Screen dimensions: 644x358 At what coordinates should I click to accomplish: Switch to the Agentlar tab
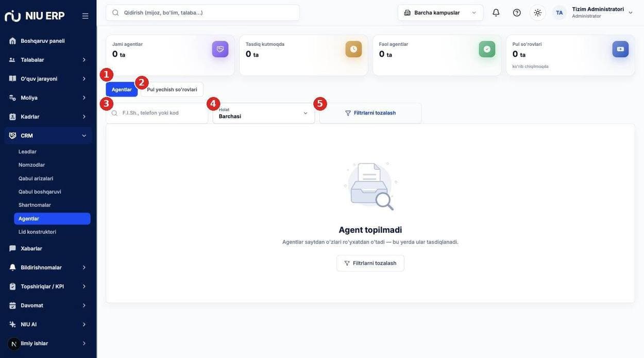(122, 90)
